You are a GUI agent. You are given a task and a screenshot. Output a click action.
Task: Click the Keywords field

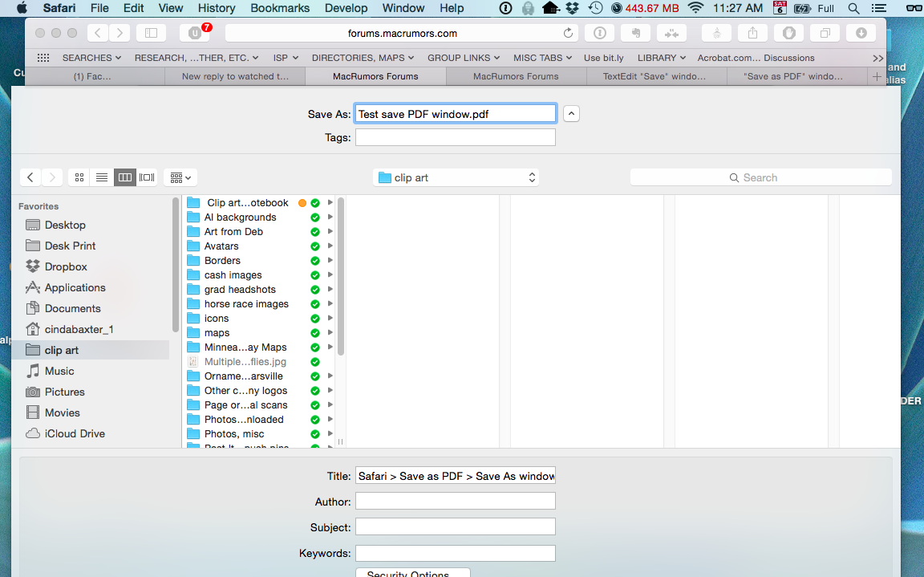coord(456,553)
